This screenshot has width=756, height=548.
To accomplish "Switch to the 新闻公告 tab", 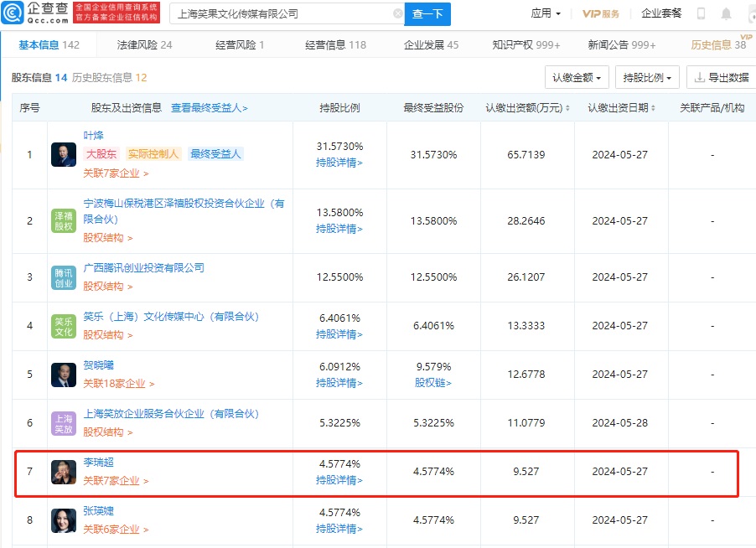I will point(622,44).
